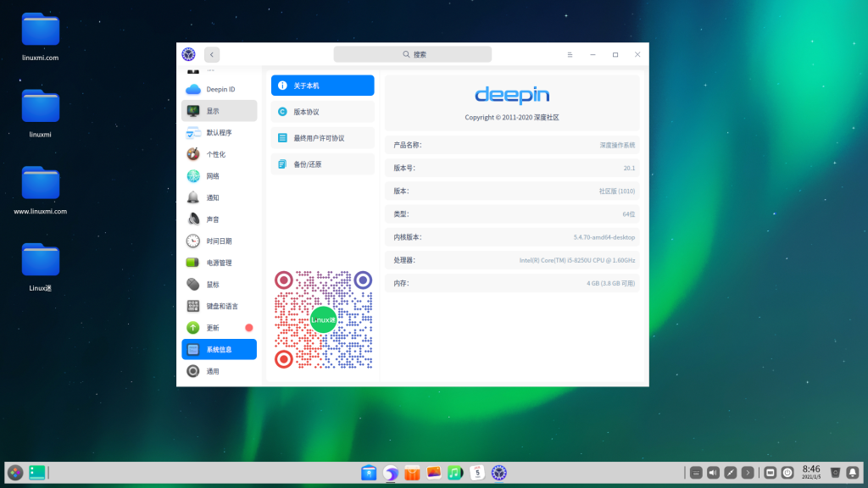868x488 pixels.
Task: Click the Linux迷 desktop folder
Action: point(41,267)
